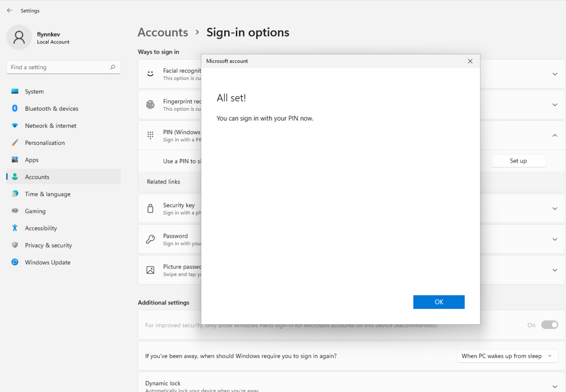This screenshot has height=392, width=566.
Task: Select Privacy & security in the sidebar
Action: [x=48, y=245]
